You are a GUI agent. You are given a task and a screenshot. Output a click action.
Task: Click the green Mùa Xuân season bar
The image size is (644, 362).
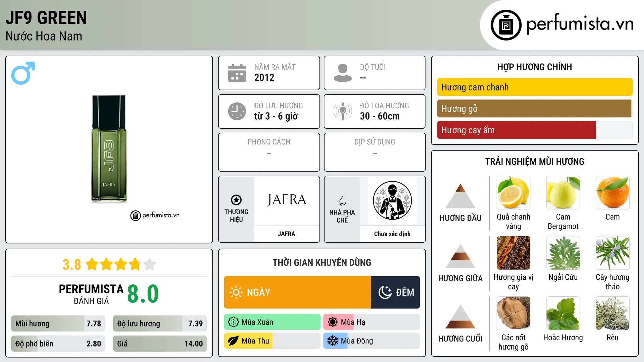tap(272, 322)
